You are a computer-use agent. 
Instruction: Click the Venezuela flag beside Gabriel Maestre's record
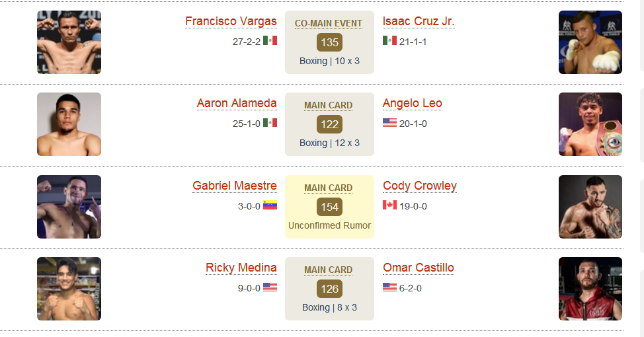[270, 205]
